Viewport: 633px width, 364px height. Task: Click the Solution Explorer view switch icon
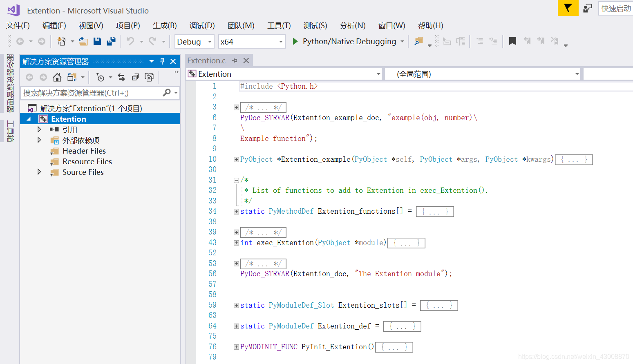(x=72, y=77)
